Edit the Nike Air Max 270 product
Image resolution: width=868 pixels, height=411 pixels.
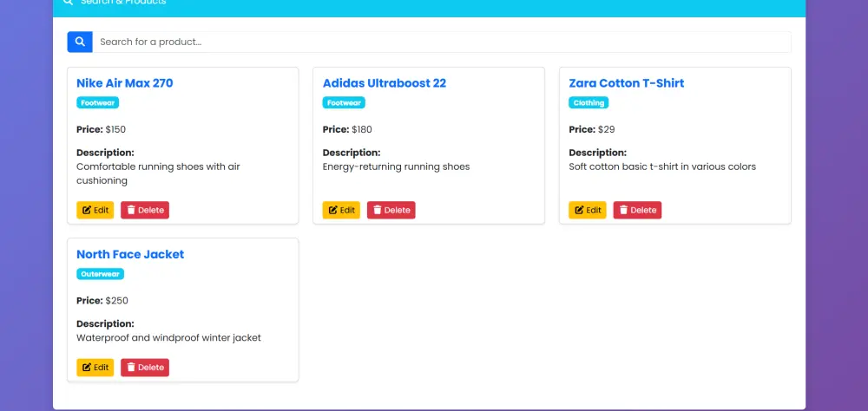pos(95,210)
